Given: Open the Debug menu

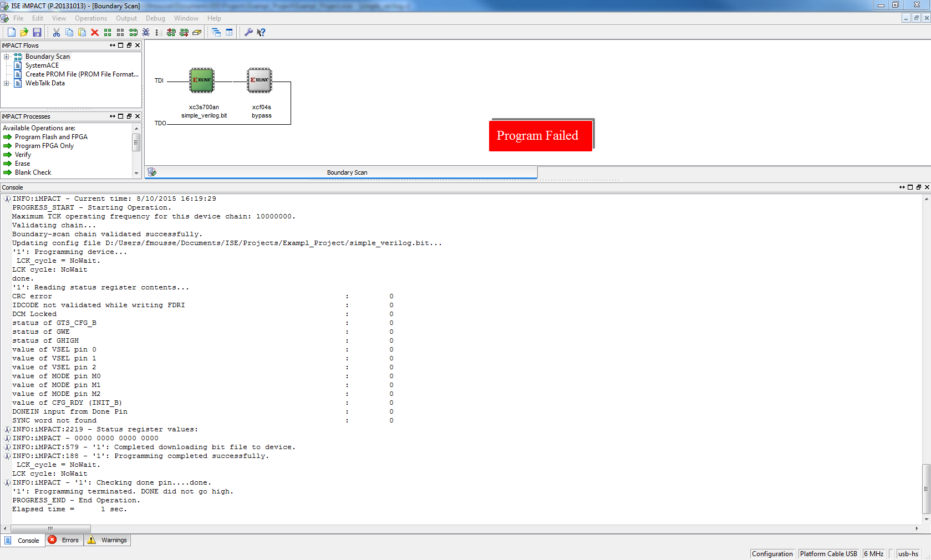Looking at the screenshot, I should click(x=156, y=18).
